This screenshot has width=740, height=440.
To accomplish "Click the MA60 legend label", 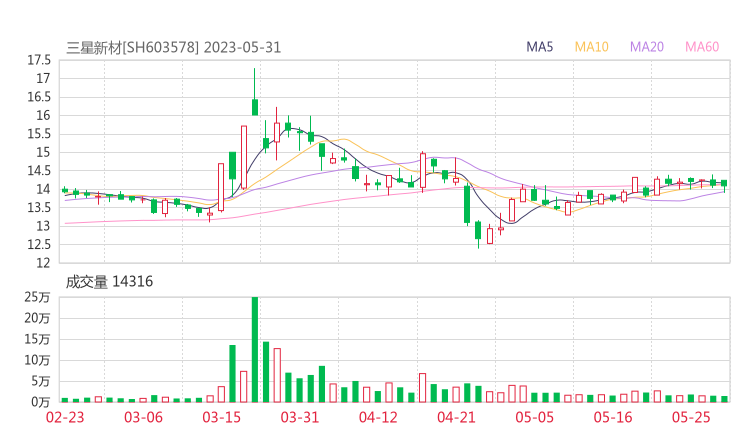I will point(702,47).
